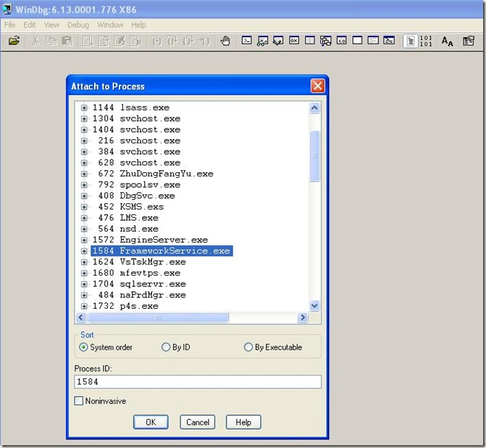
Task: Click the Help button in dialog
Action: (x=243, y=422)
